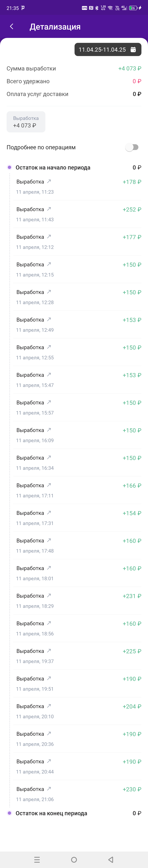Open the +231 ₽ operation row
This screenshot has height=868, width=148.
coord(77,600)
